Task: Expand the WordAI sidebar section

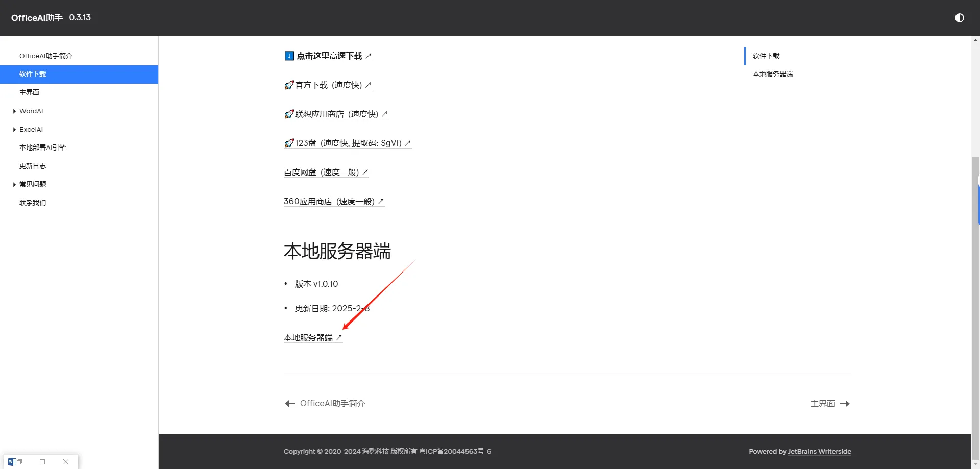Action: coord(14,111)
